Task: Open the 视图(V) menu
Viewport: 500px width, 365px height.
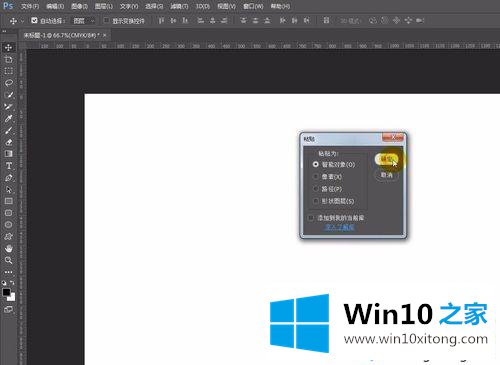Action: coord(226,6)
